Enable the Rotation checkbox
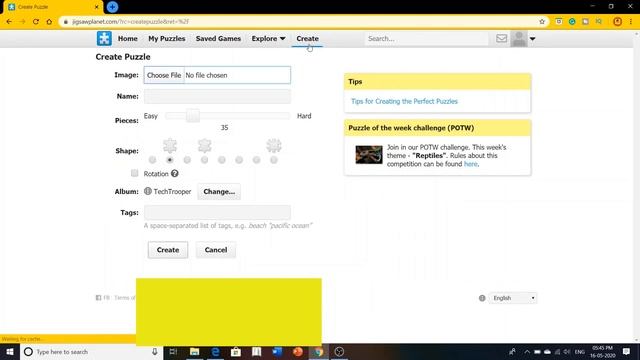The image size is (640, 360). pos(134,173)
